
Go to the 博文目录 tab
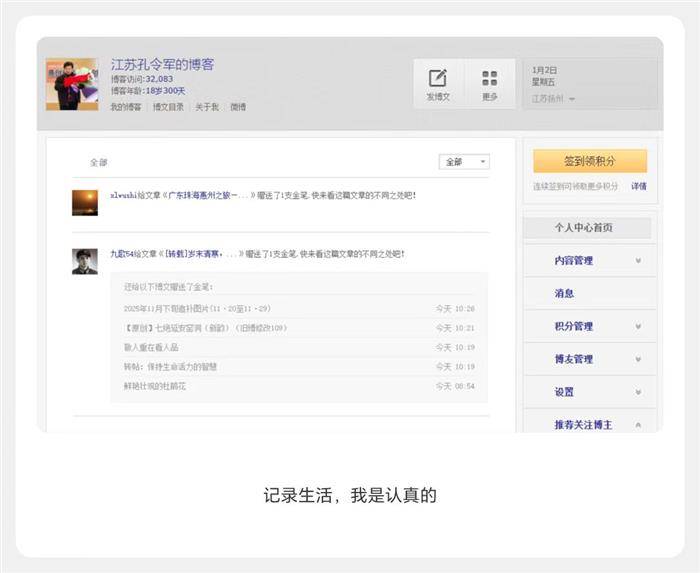click(x=168, y=107)
